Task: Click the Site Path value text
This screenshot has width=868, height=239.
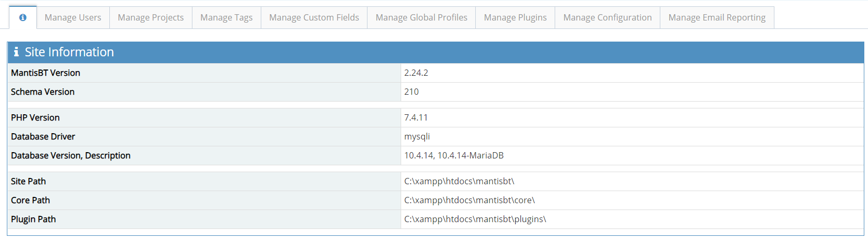Action: pyautogui.click(x=459, y=181)
